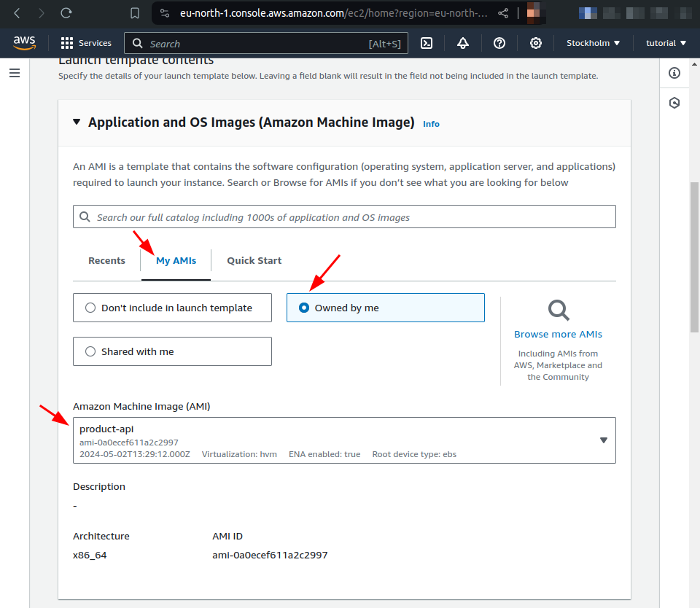Open the Services grid menu
Screen dimensions: 700x608
coord(67,43)
